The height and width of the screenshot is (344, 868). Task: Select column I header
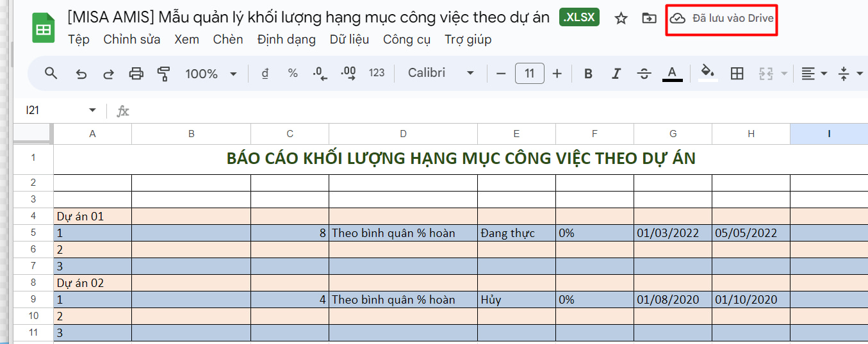tap(829, 134)
